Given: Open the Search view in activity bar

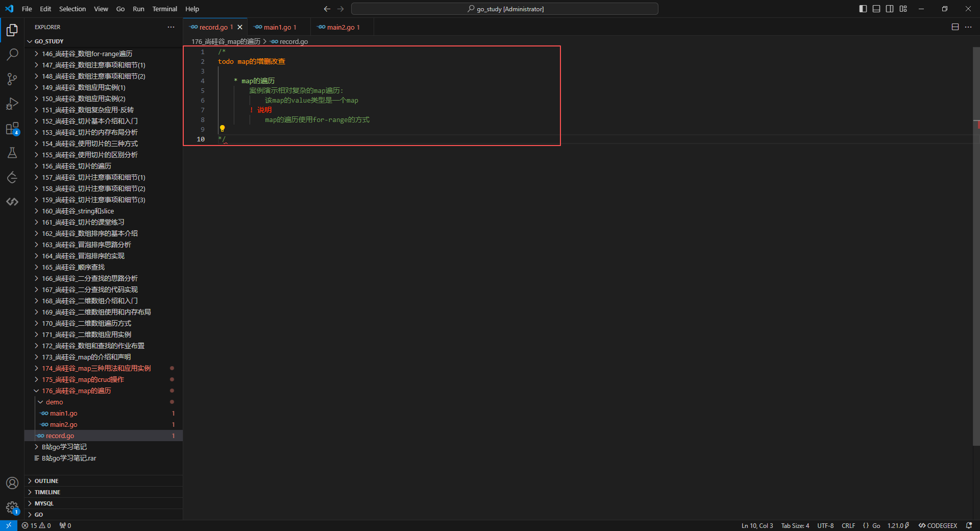Looking at the screenshot, I should coord(12,55).
